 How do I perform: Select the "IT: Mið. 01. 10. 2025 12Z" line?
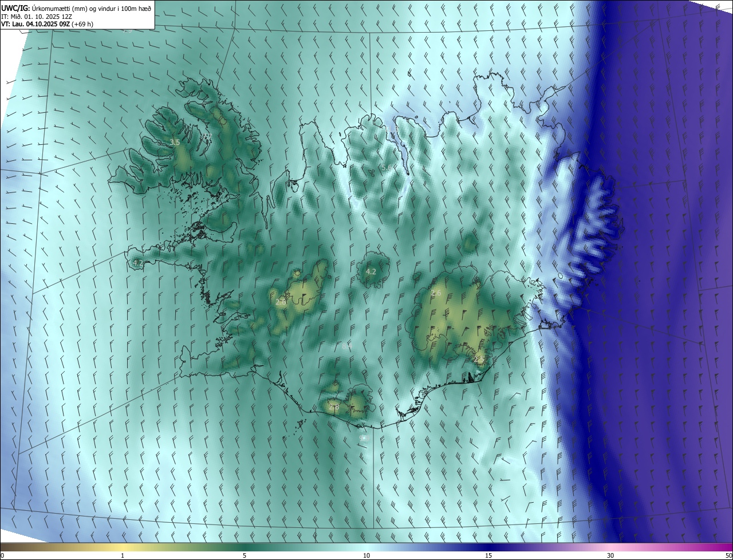pyautogui.click(x=37, y=17)
